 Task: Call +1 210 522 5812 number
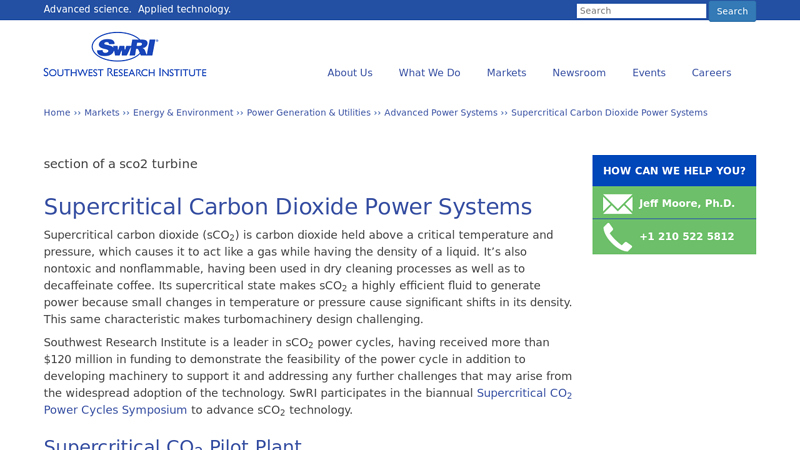(687, 237)
